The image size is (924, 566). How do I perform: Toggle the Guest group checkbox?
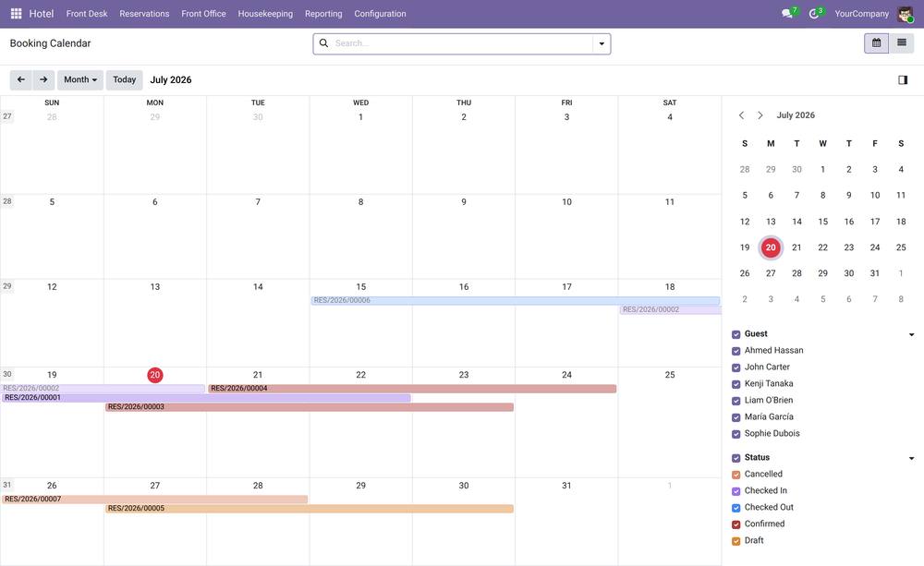pyautogui.click(x=736, y=334)
